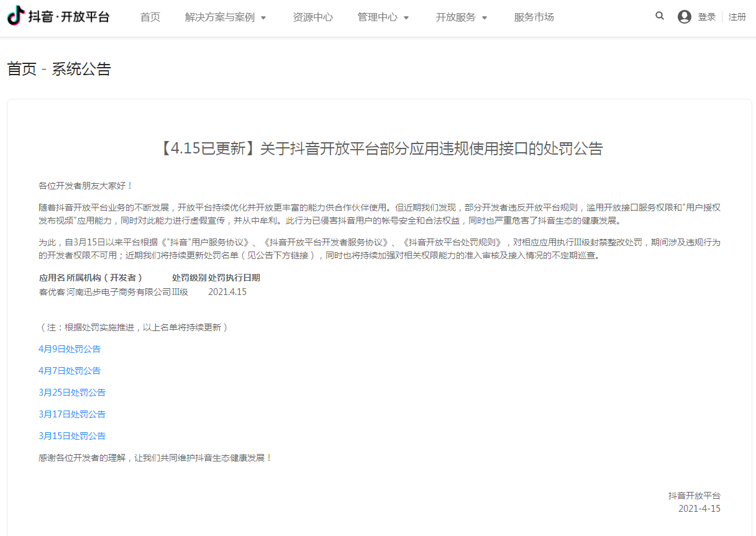Expand the 解决方案与案例 dropdown arrow
756x536 pixels.
click(263, 18)
